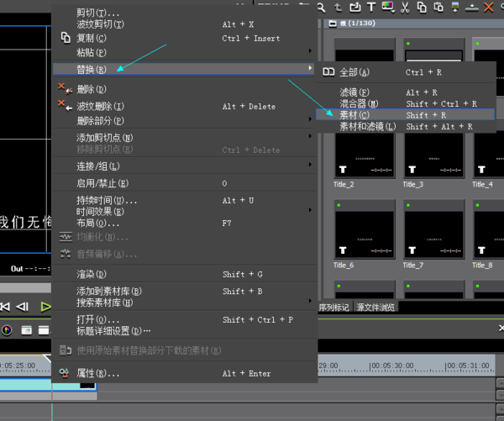504x421 pixels.
Task: Click the copy pages icon in bin toolbar
Action: pos(422,7)
